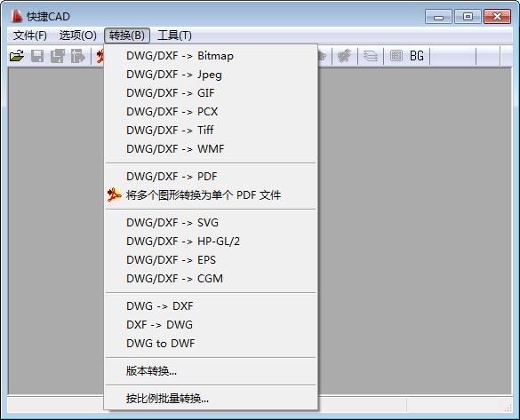This screenshot has height=420, width=520.
Task: Open 按比例批量转换... dialog
Action: click(x=211, y=399)
